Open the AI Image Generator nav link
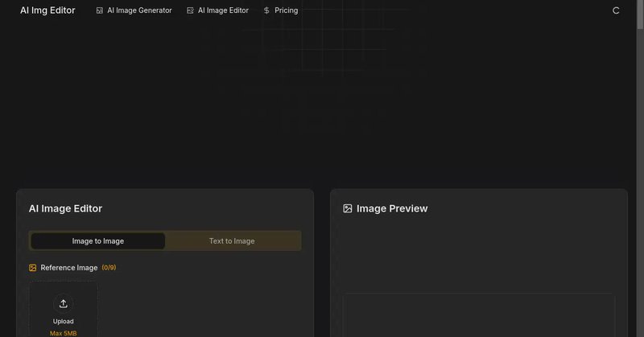 point(134,10)
